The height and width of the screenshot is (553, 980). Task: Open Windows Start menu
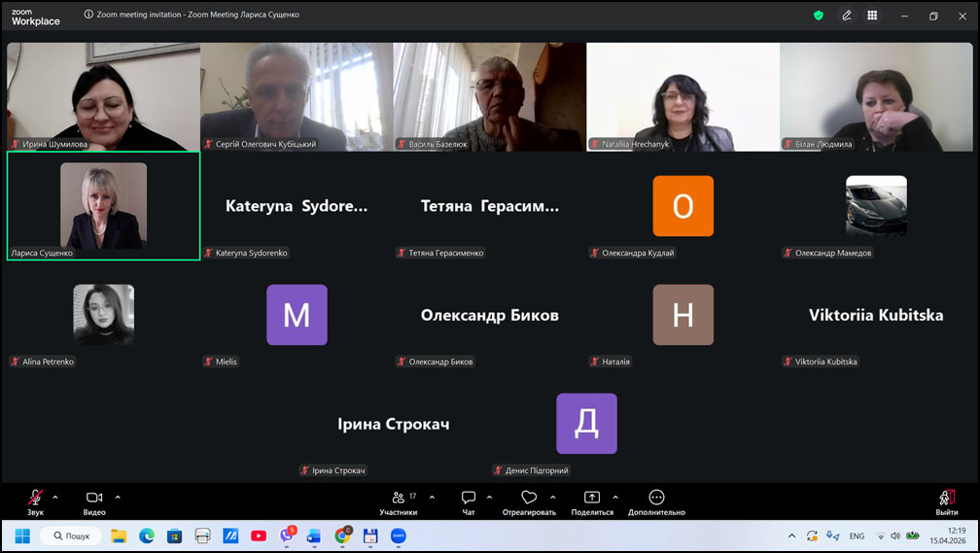tap(22, 536)
